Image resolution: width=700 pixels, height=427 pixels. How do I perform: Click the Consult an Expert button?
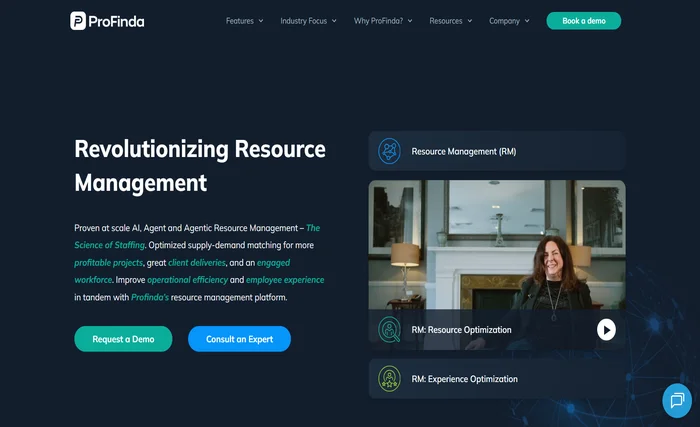(239, 339)
